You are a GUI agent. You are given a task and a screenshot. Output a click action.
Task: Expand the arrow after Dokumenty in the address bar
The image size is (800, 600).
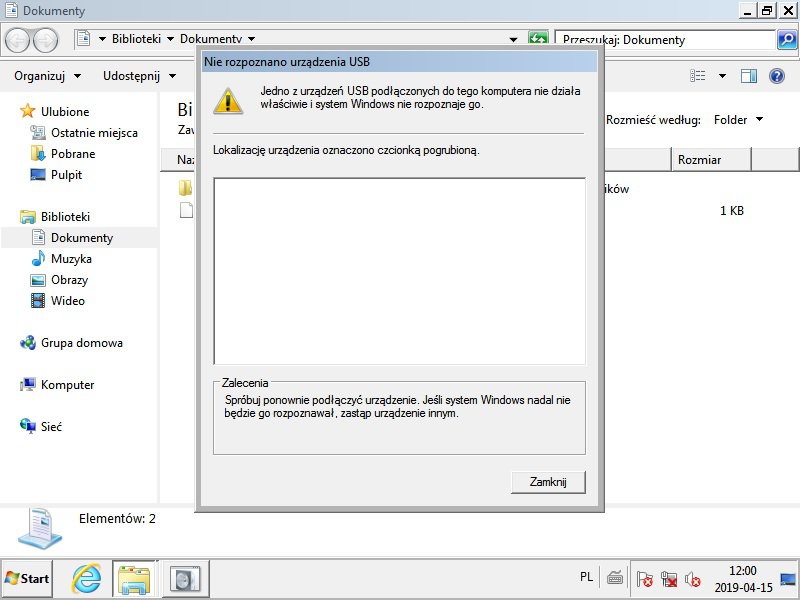click(252, 39)
